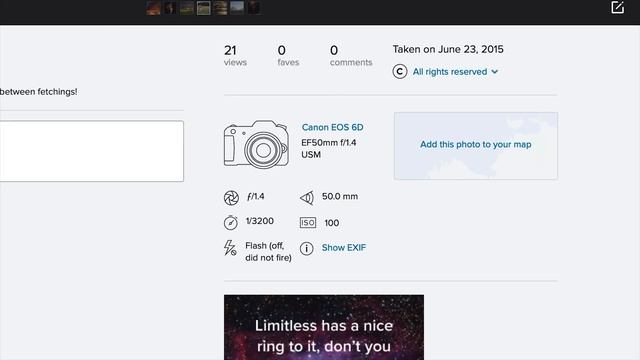The height and width of the screenshot is (360, 640).
Task: Click the chevron next to All rights reserved
Action: pyautogui.click(x=495, y=72)
